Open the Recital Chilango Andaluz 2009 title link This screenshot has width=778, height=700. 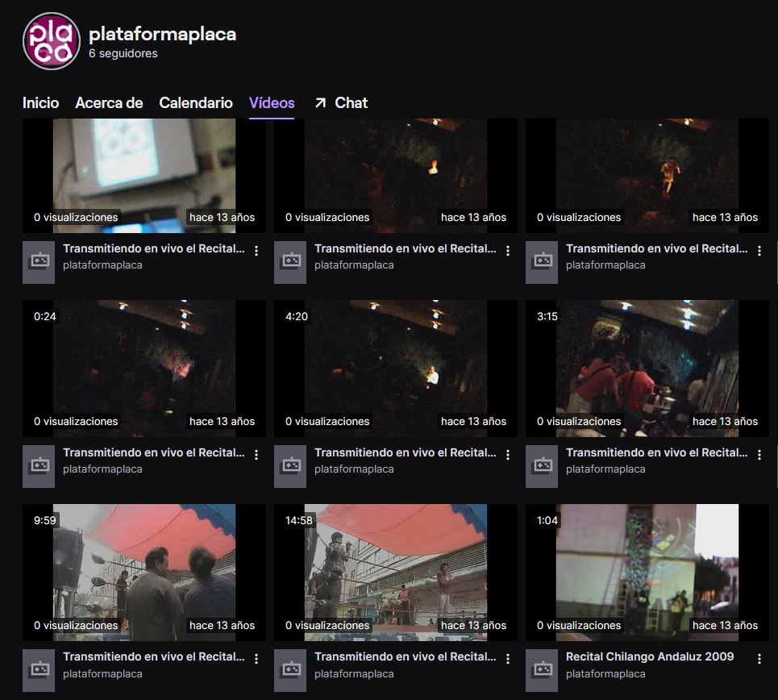point(650,656)
